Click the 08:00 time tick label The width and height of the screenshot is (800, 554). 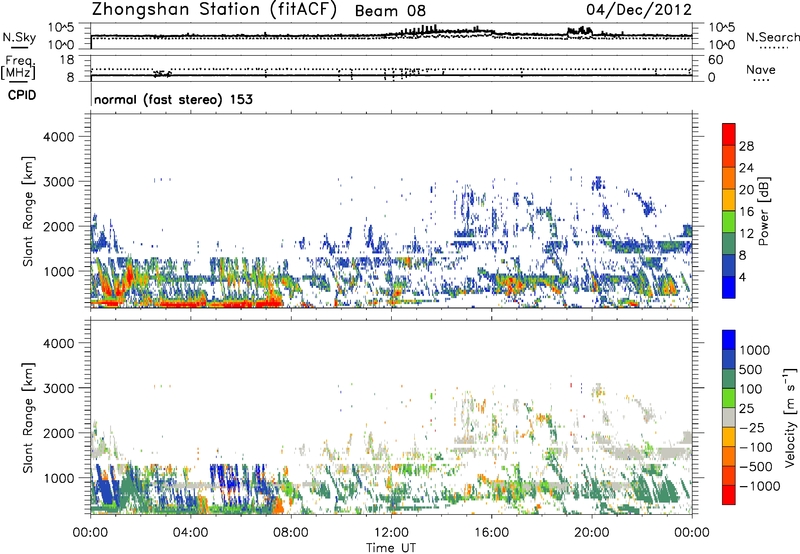click(x=290, y=533)
